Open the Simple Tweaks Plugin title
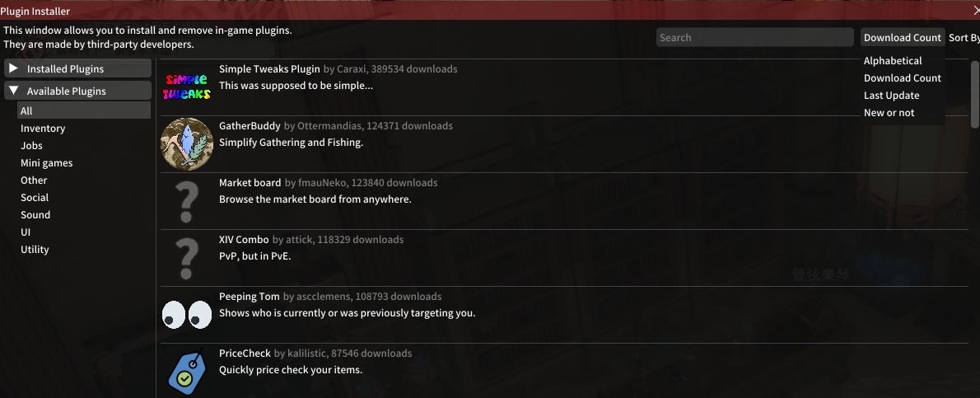The height and width of the screenshot is (398, 980). 269,69
